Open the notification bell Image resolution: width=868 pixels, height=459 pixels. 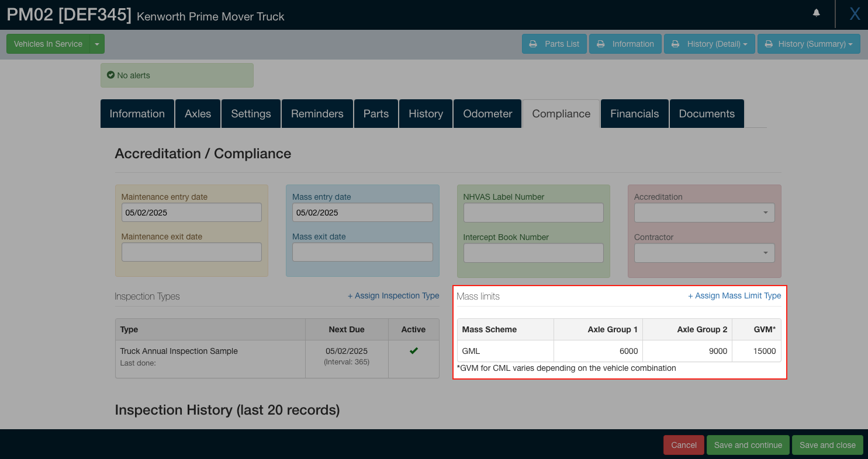point(817,13)
